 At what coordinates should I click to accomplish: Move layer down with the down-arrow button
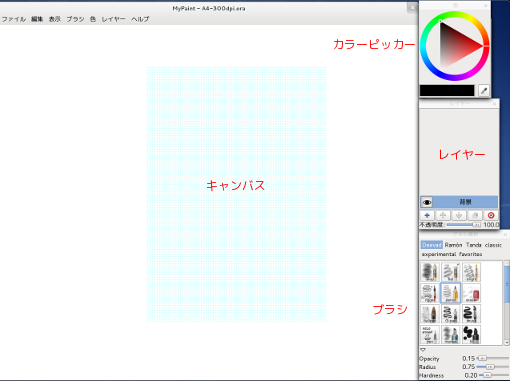tap(459, 215)
